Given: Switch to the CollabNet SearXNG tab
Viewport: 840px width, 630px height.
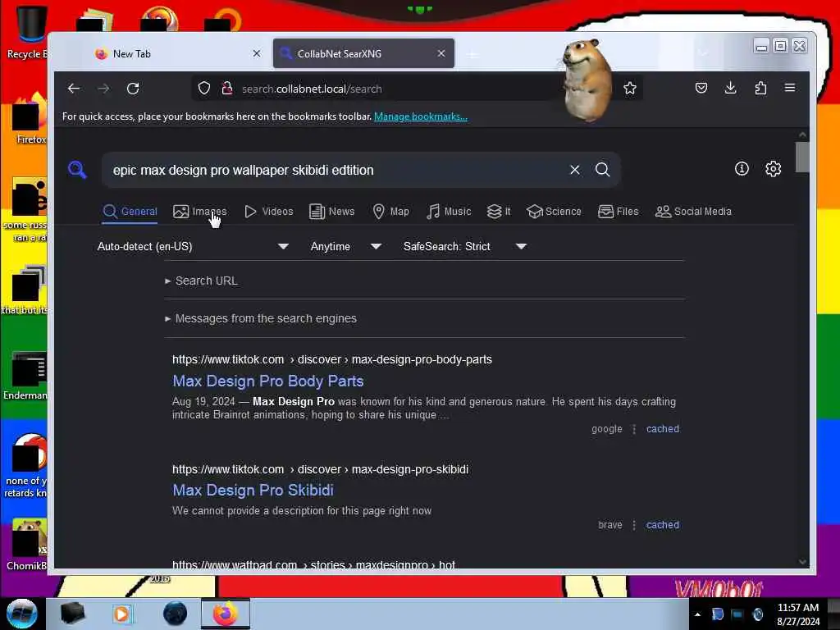Looking at the screenshot, I should coord(363,53).
